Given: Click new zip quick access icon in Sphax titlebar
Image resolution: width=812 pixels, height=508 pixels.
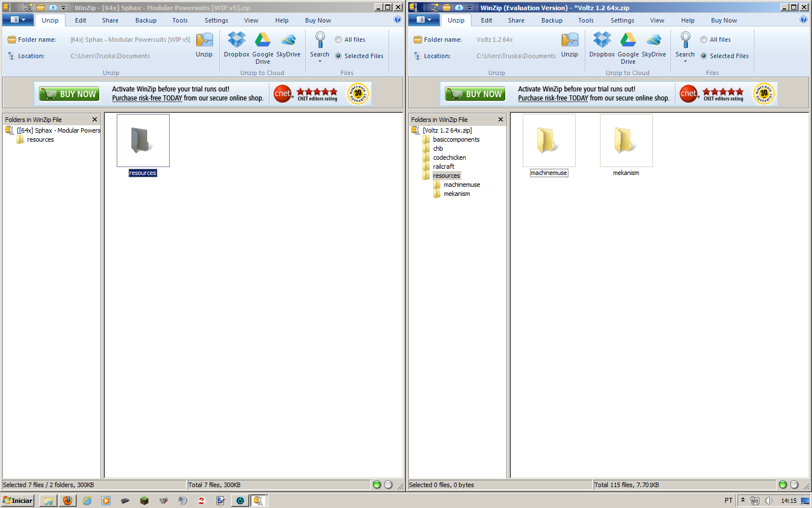Looking at the screenshot, I should [28, 7].
